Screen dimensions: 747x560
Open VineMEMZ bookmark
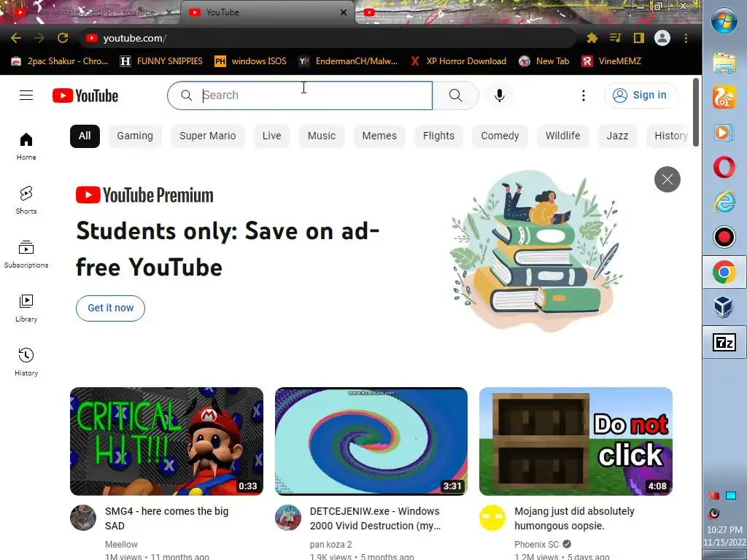click(612, 61)
